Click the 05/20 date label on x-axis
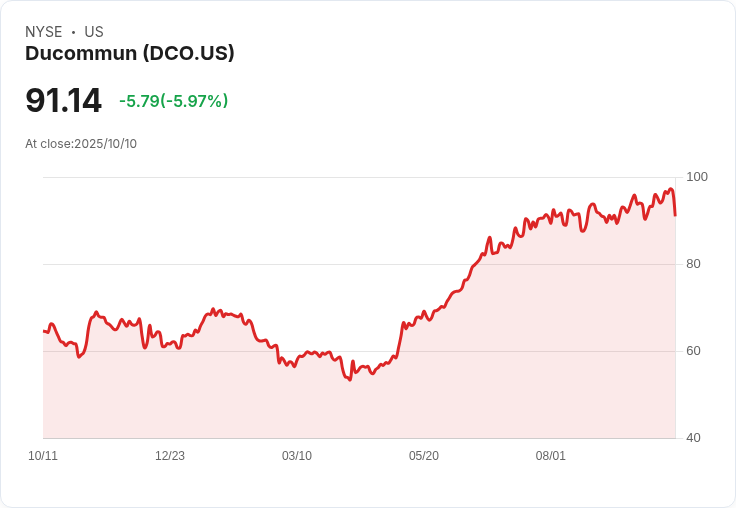The image size is (736, 508). point(424,456)
